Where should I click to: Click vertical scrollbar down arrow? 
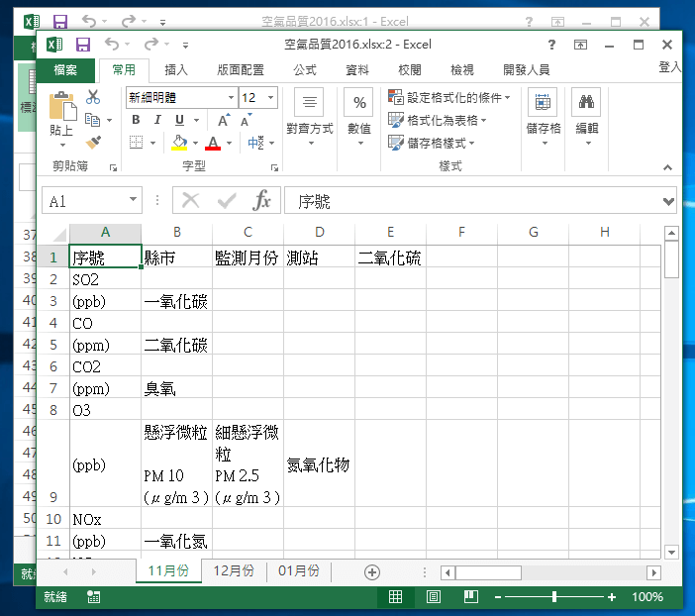pos(671,553)
